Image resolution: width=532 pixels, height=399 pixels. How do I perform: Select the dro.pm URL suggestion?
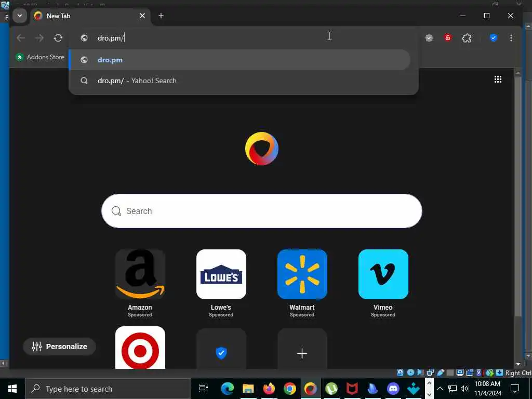pos(240,60)
